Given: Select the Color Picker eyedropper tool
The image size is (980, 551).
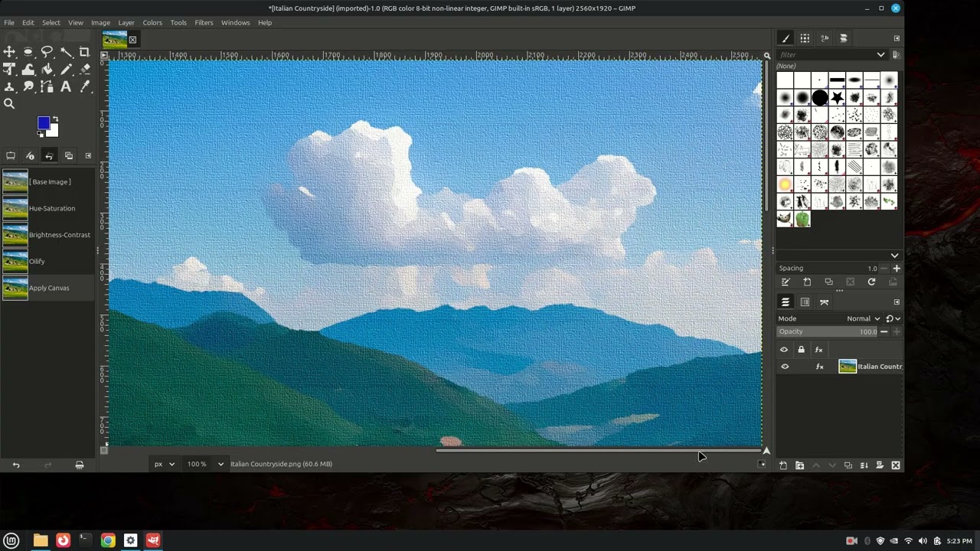Looking at the screenshot, I should click(84, 87).
